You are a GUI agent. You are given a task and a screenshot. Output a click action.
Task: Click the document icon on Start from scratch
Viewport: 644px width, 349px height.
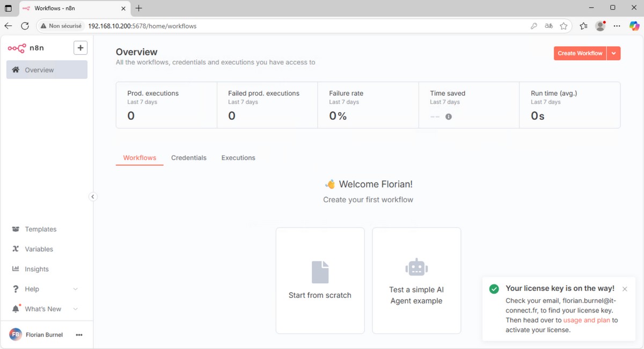coord(320,272)
